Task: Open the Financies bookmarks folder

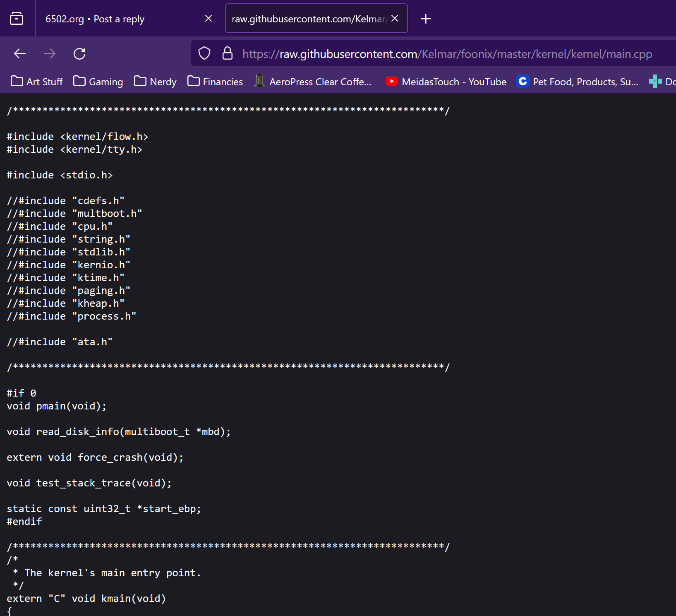Action: (215, 82)
